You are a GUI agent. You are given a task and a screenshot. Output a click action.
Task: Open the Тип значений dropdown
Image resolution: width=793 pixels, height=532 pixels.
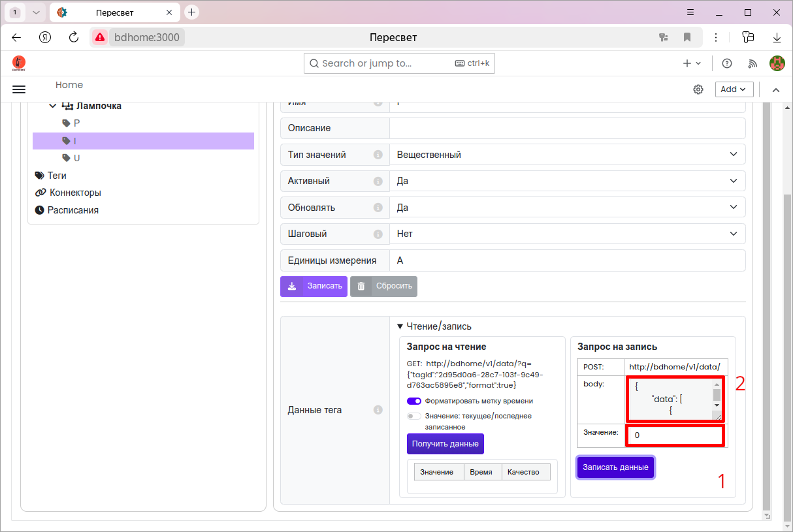point(567,155)
